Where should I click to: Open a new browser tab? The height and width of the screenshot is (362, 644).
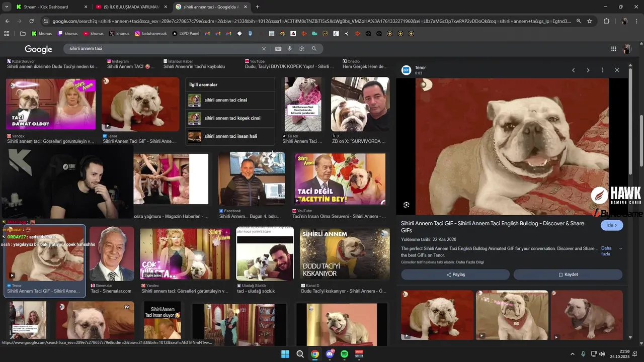(258, 7)
